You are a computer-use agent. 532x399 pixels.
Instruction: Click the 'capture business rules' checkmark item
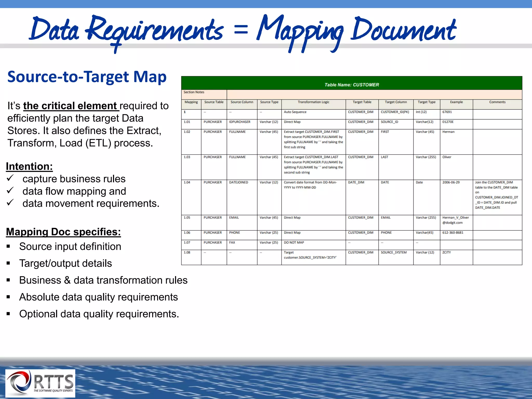(x=74, y=179)
